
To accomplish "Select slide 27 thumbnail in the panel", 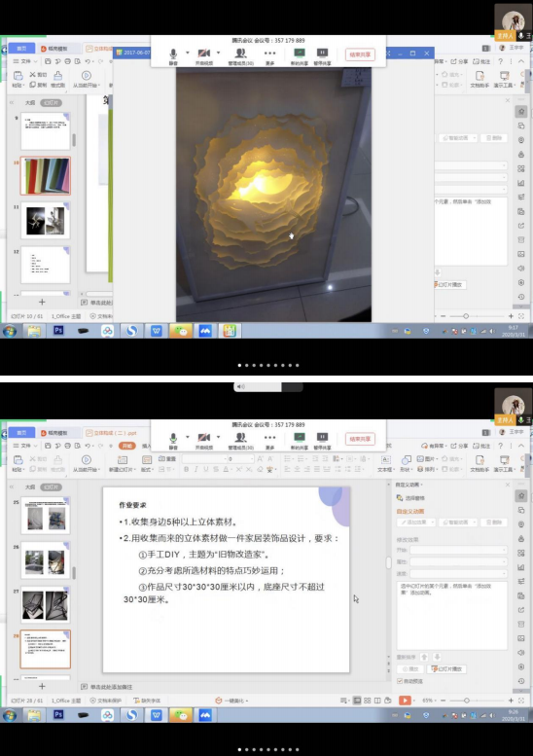I will (x=46, y=605).
